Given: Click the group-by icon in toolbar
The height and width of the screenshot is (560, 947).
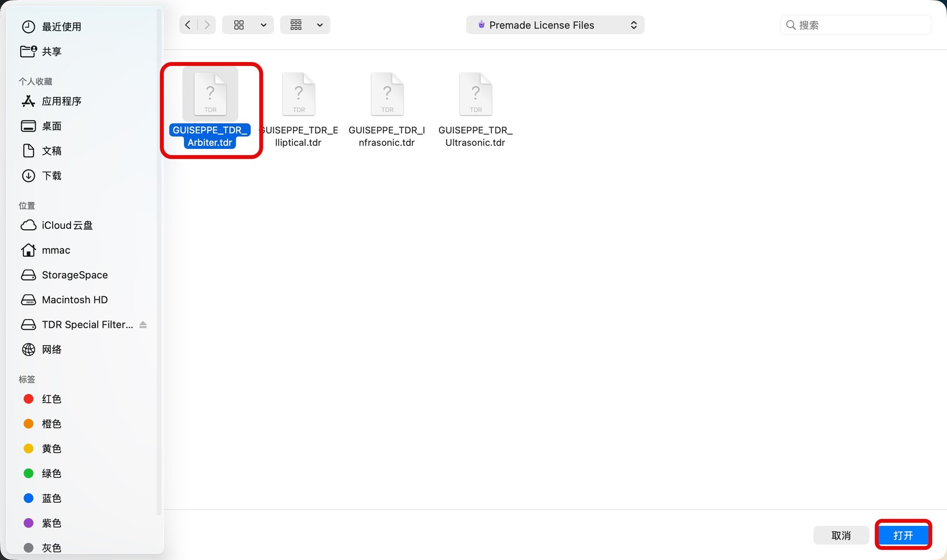Looking at the screenshot, I should tap(296, 25).
